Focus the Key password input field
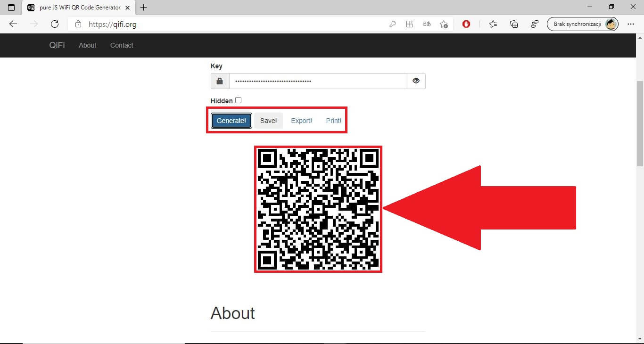This screenshot has height=344, width=644. pyautogui.click(x=318, y=81)
